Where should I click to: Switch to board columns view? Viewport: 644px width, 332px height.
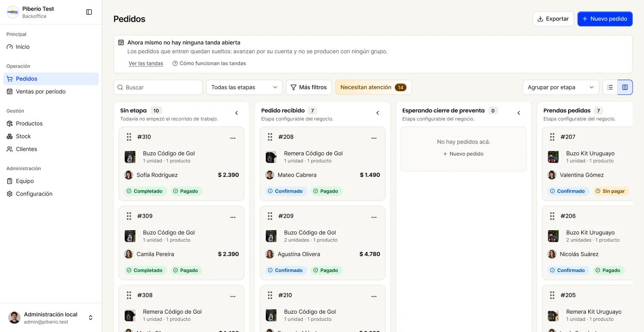(625, 87)
